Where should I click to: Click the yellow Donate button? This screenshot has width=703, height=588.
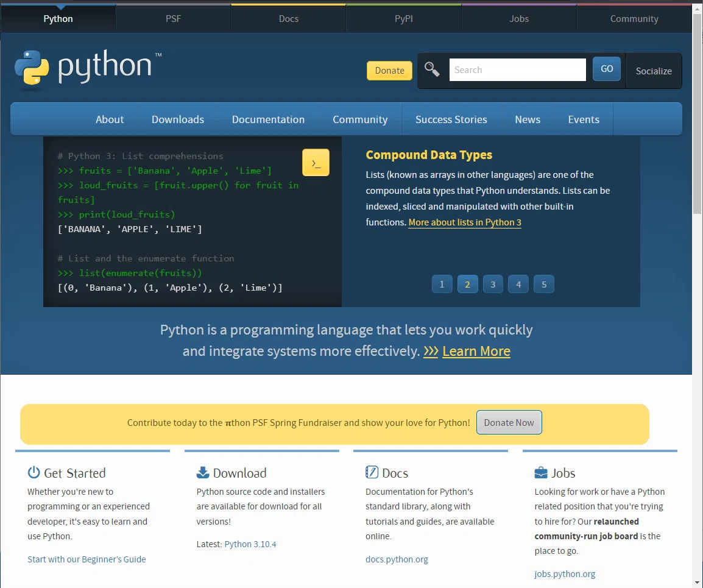[x=389, y=71]
